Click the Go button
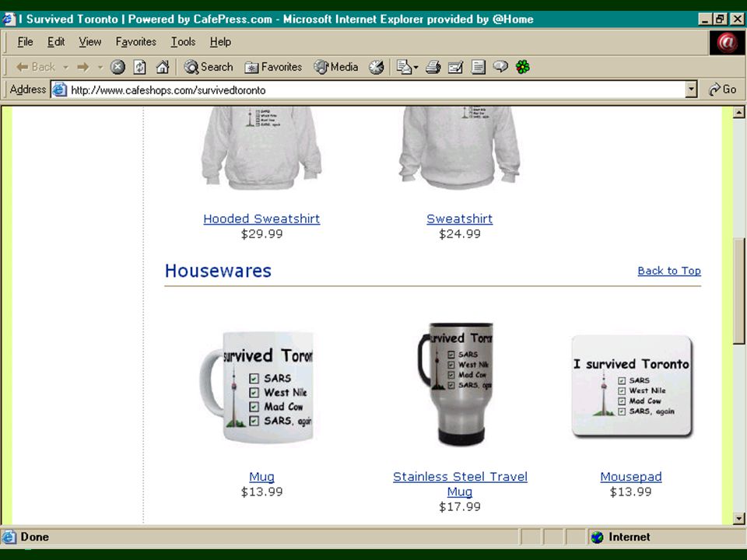The height and width of the screenshot is (560, 747). tap(722, 89)
